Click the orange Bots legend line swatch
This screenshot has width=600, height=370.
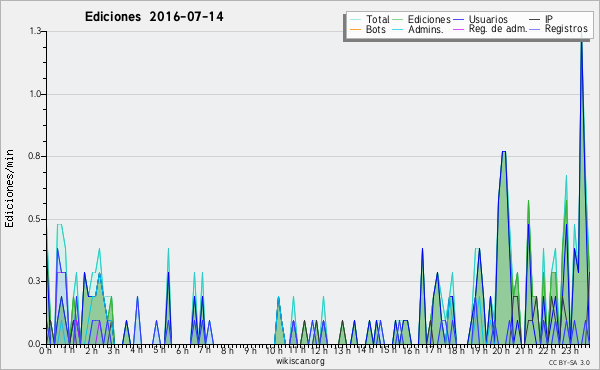coord(355,29)
